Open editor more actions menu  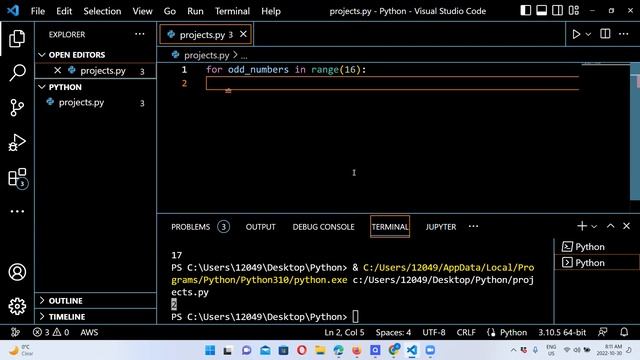tap(624, 34)
